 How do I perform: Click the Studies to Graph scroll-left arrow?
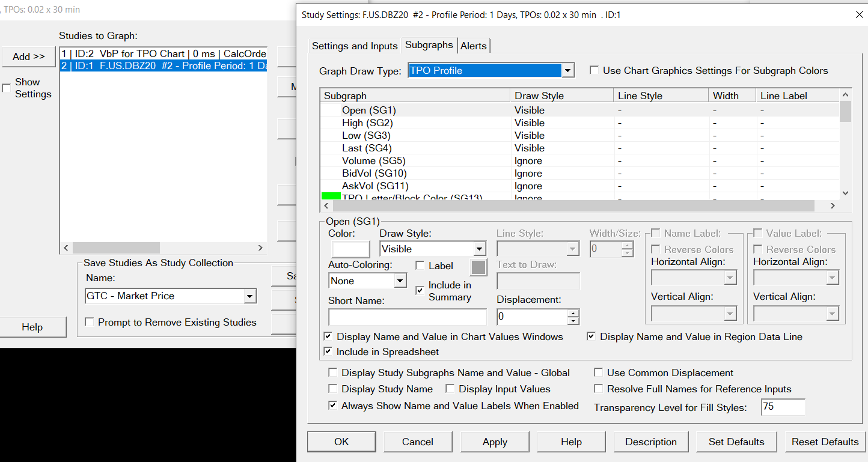click(66, 248)
